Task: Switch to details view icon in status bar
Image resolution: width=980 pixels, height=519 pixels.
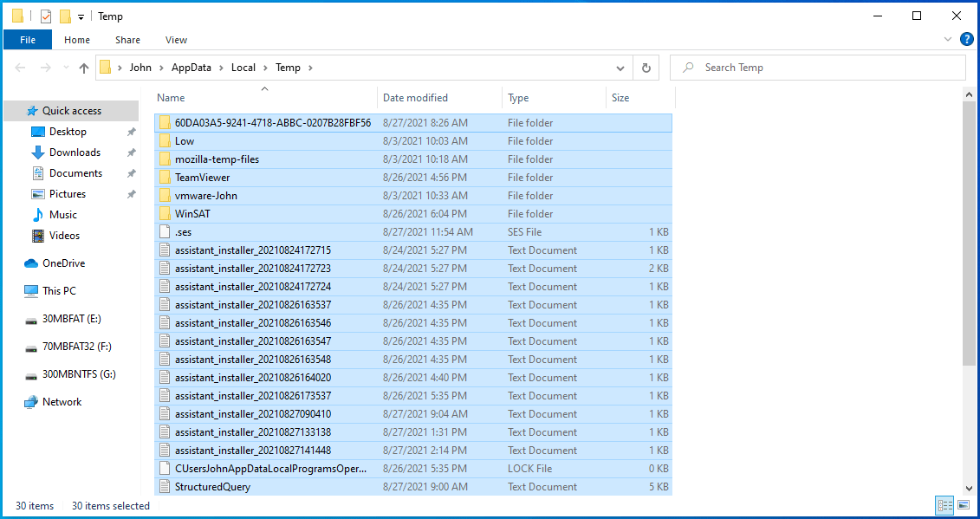Action: 945,504
